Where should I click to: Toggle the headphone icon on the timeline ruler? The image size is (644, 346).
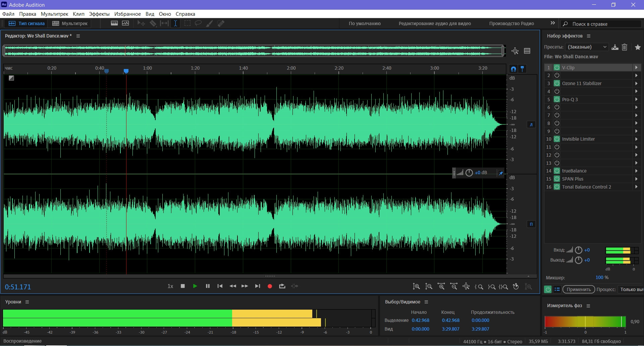click(x=514, y=69)
